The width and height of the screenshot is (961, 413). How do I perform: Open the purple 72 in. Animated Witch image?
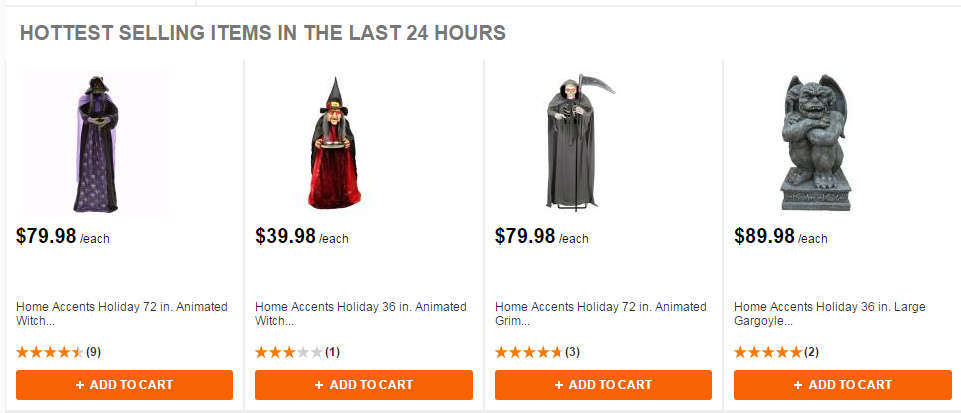(96, 143)
